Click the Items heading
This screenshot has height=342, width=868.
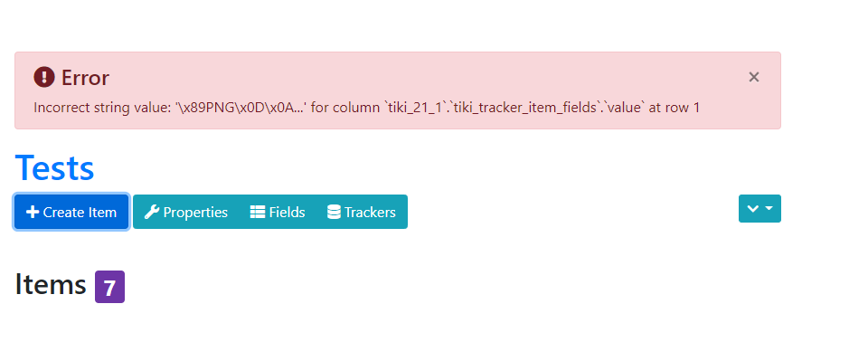(51, 284)
